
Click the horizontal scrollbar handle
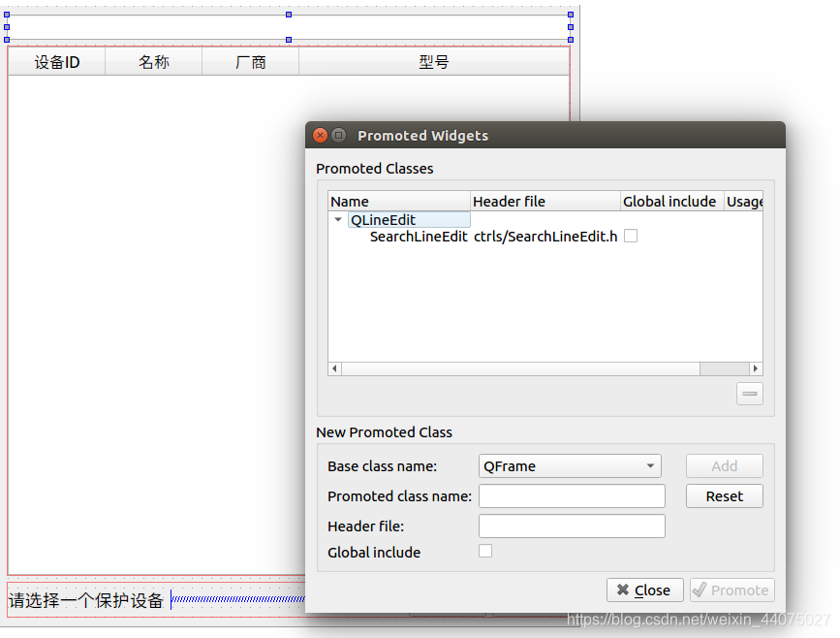click(x=520, y=368)
